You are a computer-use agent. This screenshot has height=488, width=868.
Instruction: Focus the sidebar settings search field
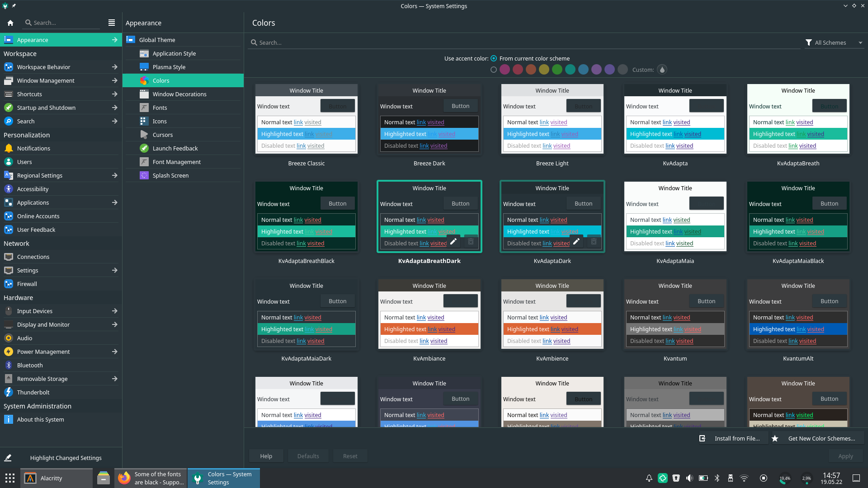tap(62, 23)
